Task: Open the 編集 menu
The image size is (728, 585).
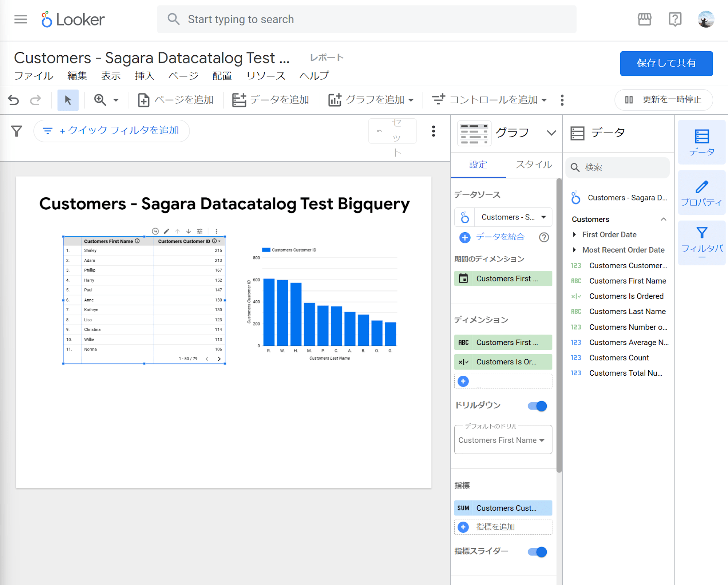Action: (x=77, y=76)
